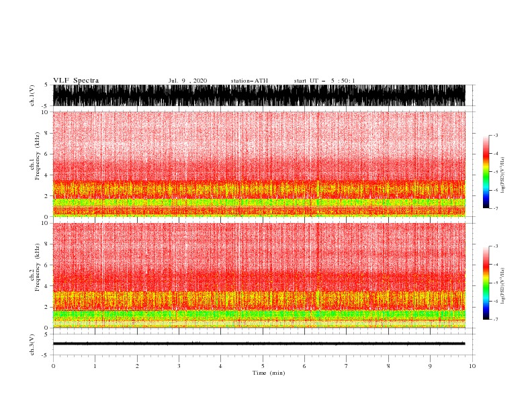Click the time axis tick label "3"
The image size is (532, 411).
(179, 366)
